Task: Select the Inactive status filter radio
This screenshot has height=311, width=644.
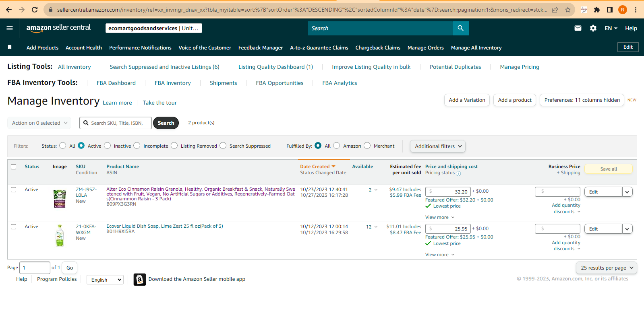Action: click(x=108, y=146)
